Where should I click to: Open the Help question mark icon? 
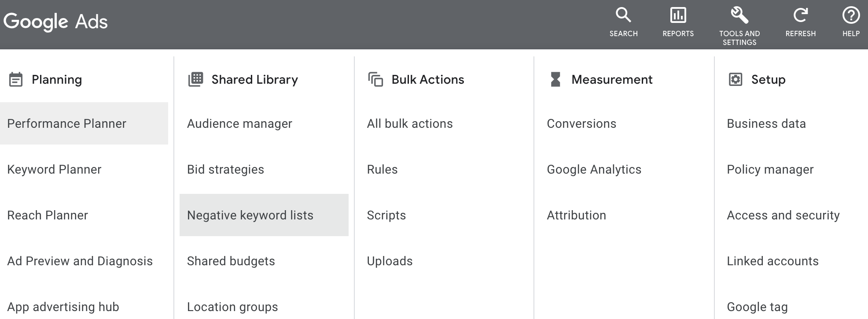coord(851,15)
